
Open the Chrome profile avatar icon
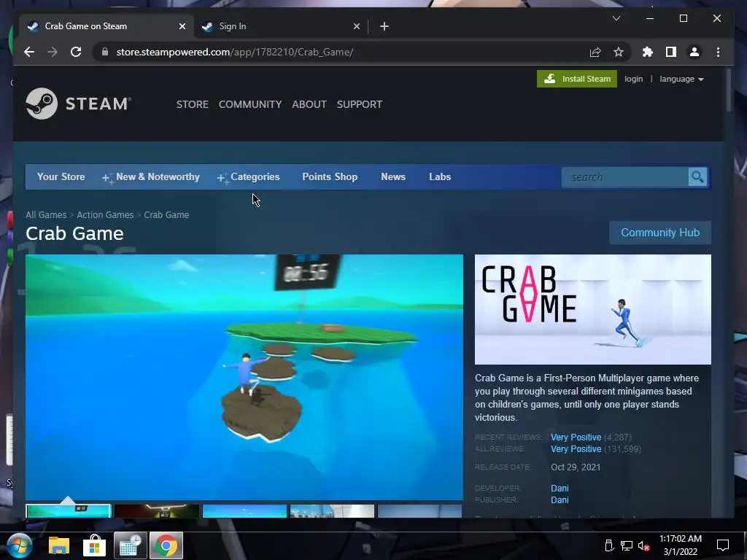pyautogui.click(x=694, y=52)
